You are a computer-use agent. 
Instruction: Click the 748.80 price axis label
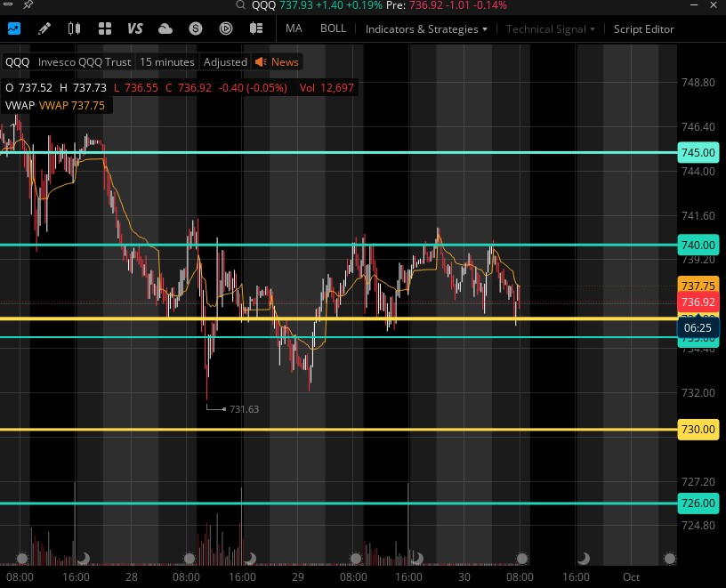pos(698,83)
